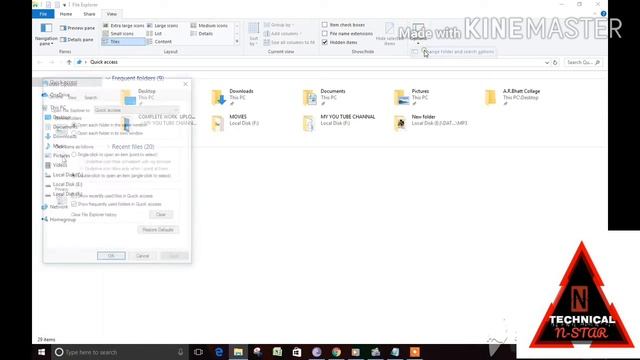Click the taskbar microphone icon

(180, 352)
